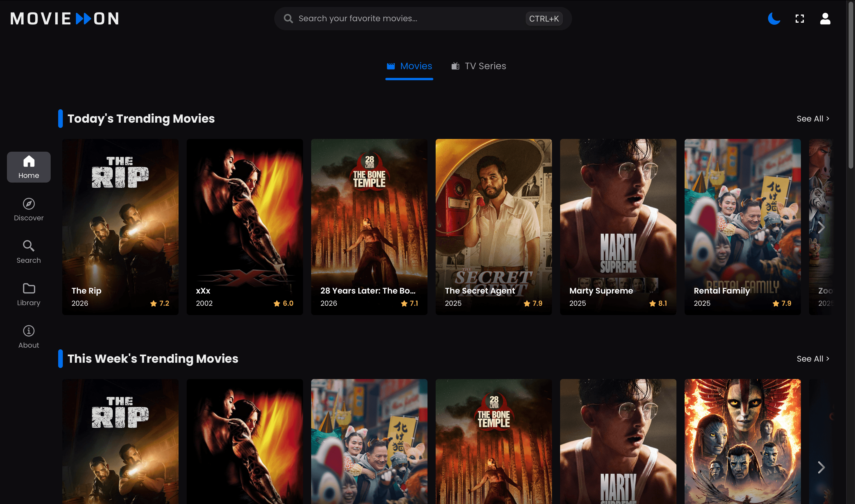Open Marty Supreme card in Today's Trending
The height and width of the screenshot is (504, 855).
point(618,226)
